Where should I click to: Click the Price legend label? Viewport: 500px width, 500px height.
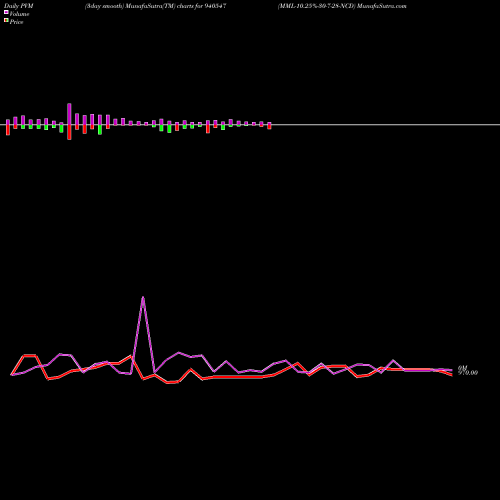[16, 22]
